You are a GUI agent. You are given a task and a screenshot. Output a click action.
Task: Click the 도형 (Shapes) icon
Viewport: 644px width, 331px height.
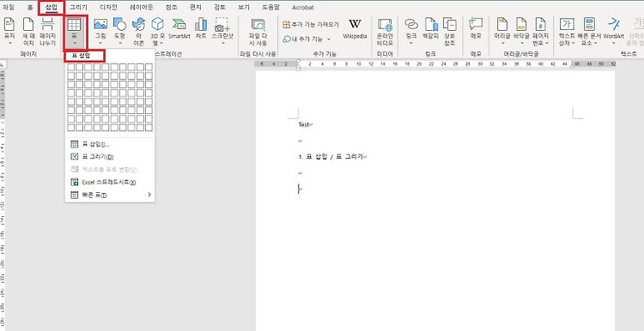(119, 25)
